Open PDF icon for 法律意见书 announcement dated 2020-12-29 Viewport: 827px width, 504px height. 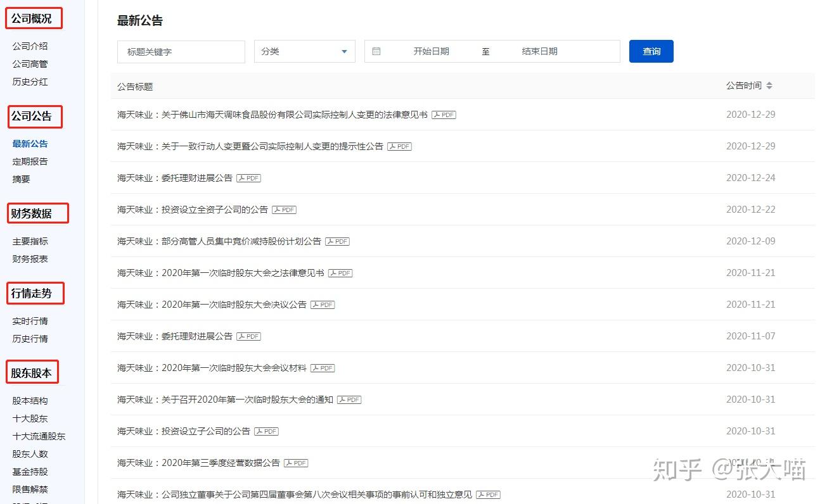click(x=444, y=115)
